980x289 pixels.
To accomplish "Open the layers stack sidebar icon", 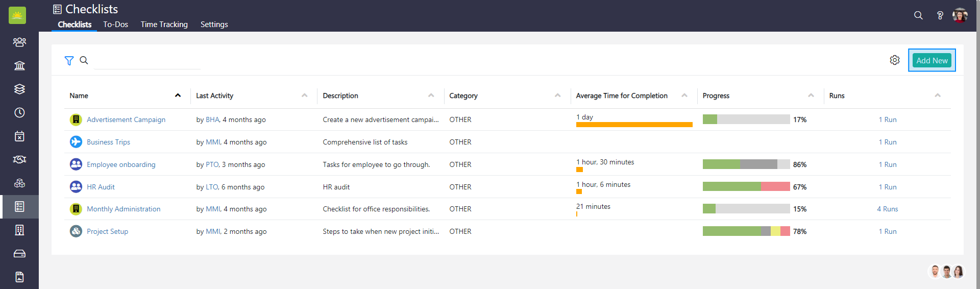I will pos(19,89).
